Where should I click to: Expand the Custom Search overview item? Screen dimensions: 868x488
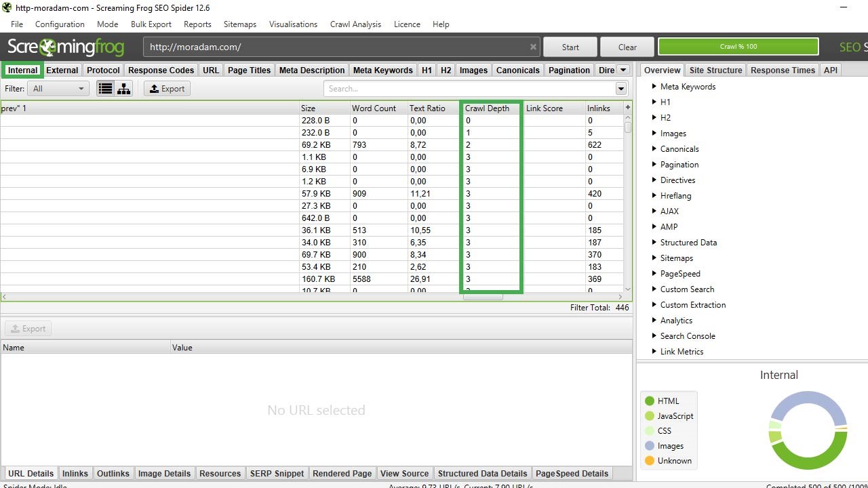point(654,289)
